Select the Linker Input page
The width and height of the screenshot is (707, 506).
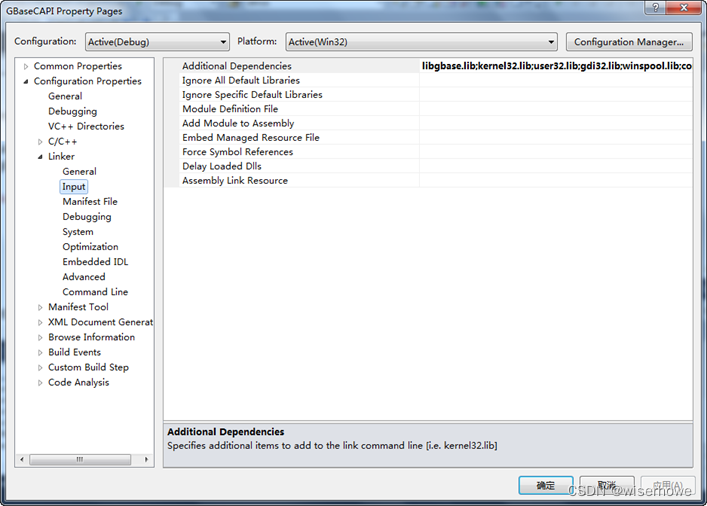pos(73,187)
